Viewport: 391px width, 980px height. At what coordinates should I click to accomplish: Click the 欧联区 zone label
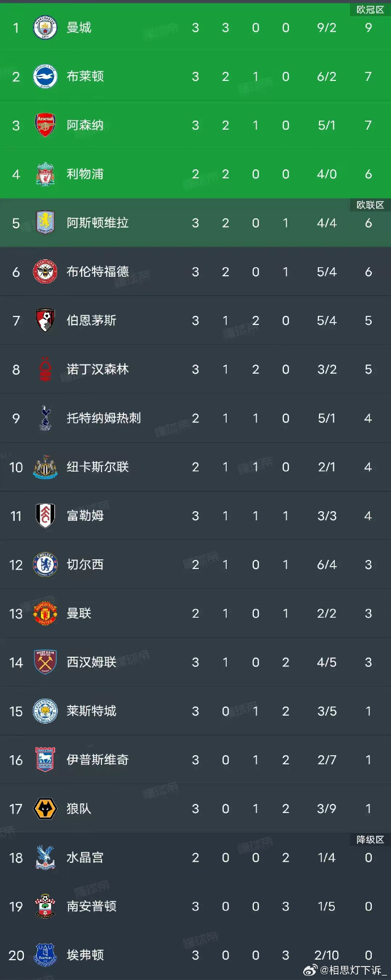(370, 205)
